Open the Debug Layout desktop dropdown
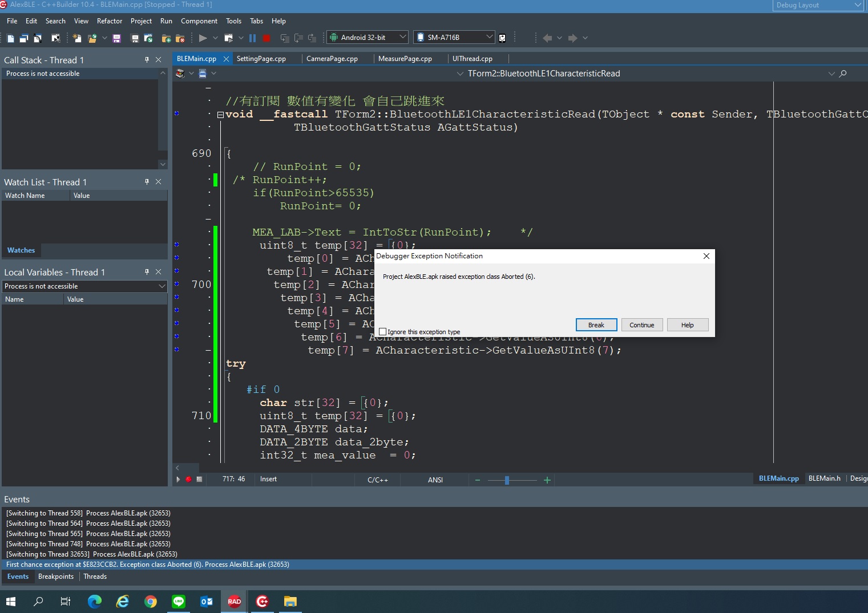 pyautogui.click(x=858, y=6)
